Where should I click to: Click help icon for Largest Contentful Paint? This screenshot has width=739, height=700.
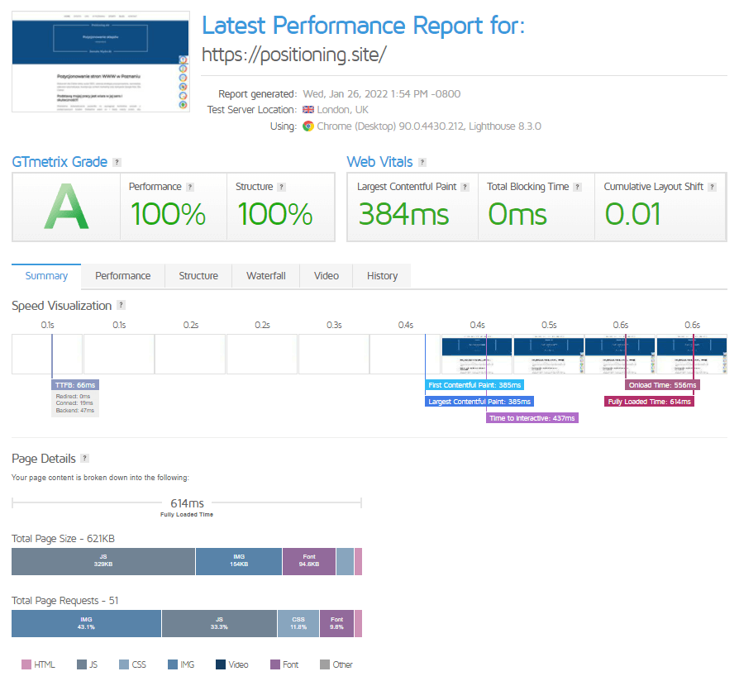pyautogui.click(x=465, y=188)
